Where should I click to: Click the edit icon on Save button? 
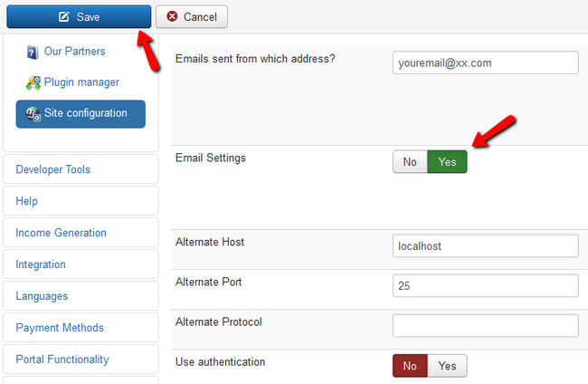[x=63, y=16]
